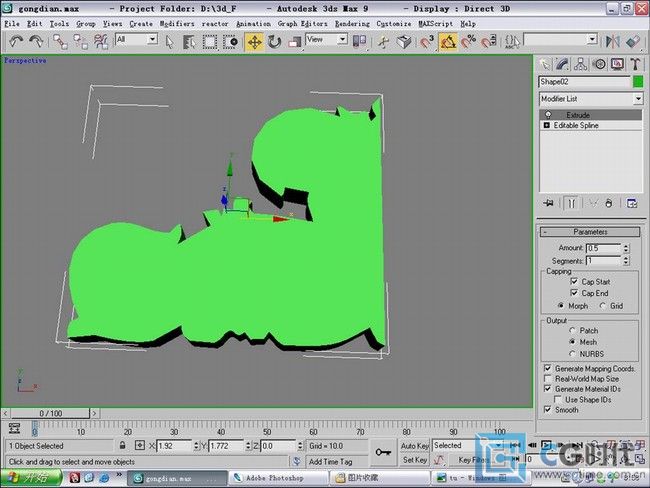The height and width of the screenshot is (488, 650).
Task: Activate Select and Move tool
Action: pos(254,41)
